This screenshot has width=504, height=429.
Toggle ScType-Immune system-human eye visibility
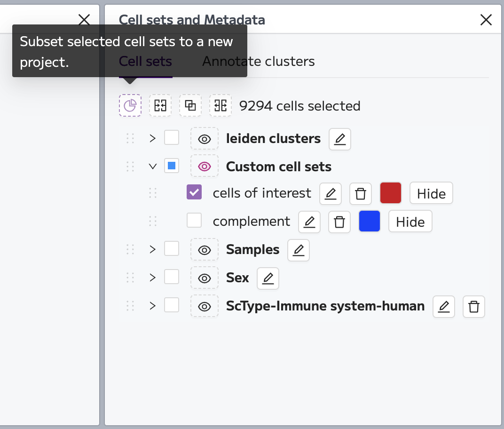coord(205,307)
